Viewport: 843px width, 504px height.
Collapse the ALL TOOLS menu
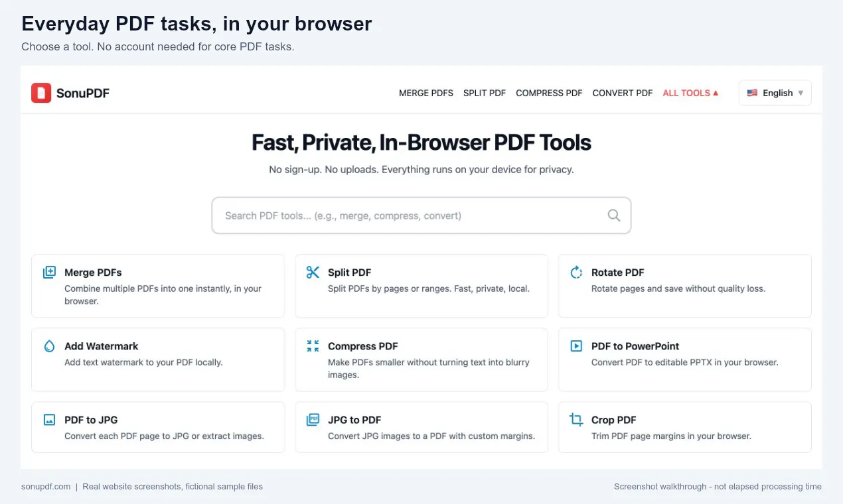690,93
